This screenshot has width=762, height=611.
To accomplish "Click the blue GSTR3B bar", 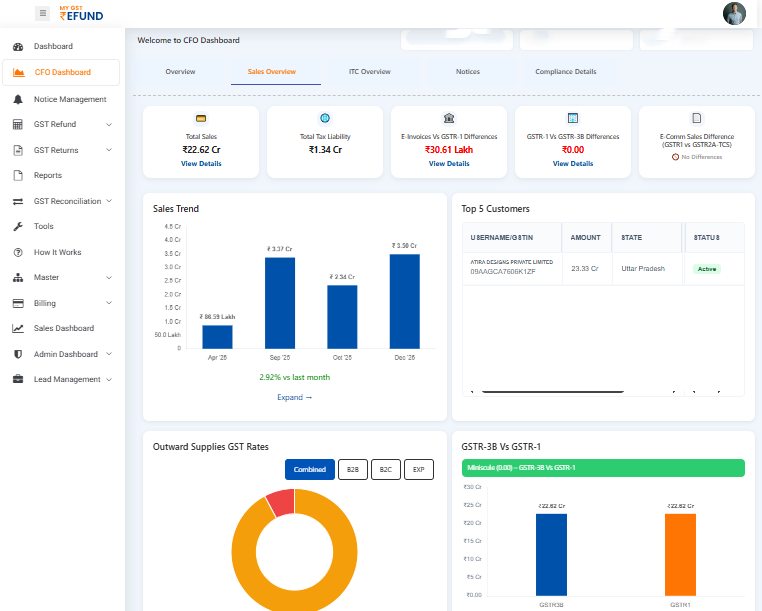I will (x=551, y=555).
